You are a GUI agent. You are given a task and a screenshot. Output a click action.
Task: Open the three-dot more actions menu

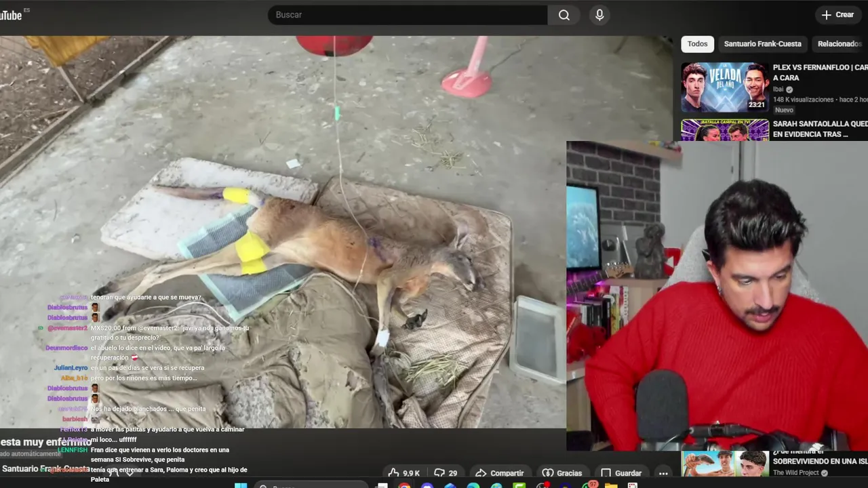(x=663, y=473)
